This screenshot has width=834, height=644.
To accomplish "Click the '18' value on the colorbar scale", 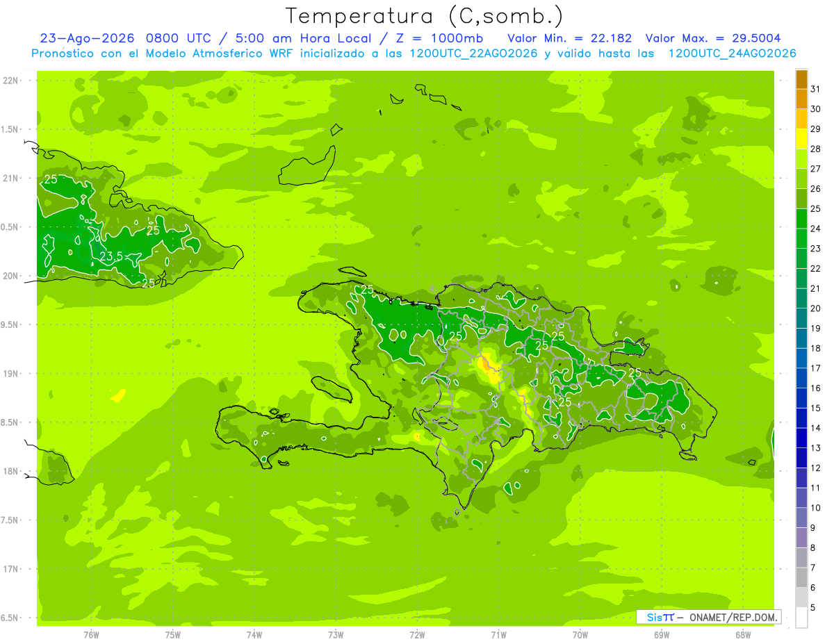I will point(815,348).
